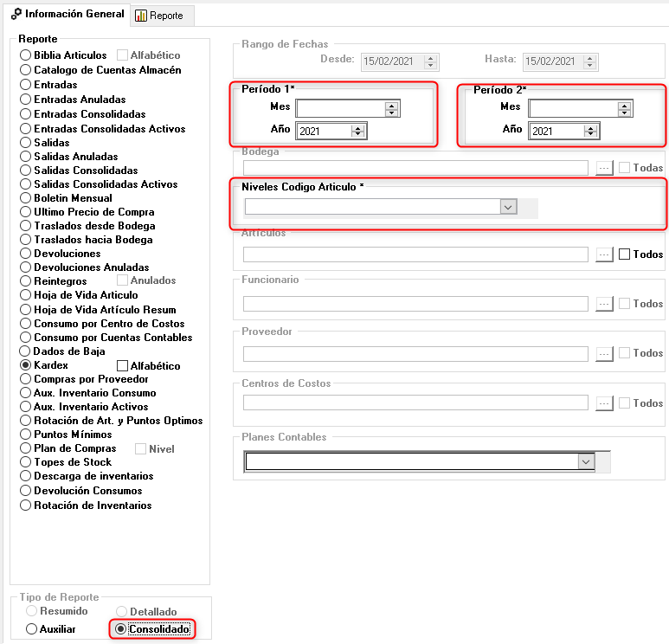
Task: Choose the Topes de Stock report
Action: pos(26,462)
